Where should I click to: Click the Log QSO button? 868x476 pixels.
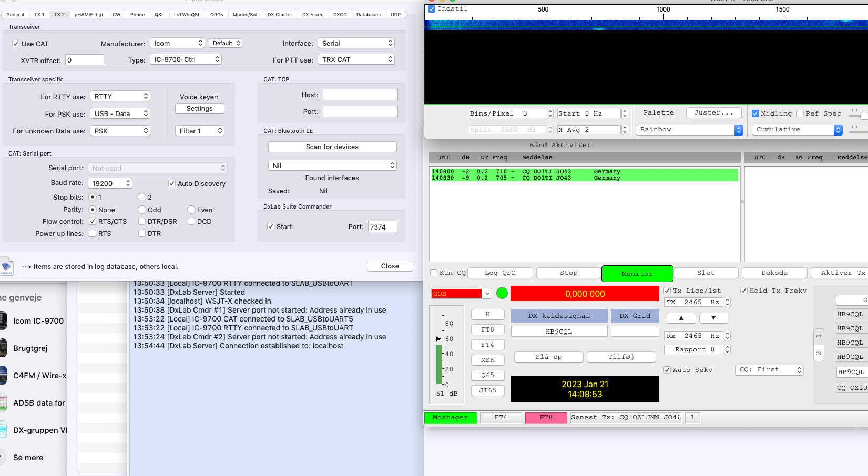click(501, 273)
